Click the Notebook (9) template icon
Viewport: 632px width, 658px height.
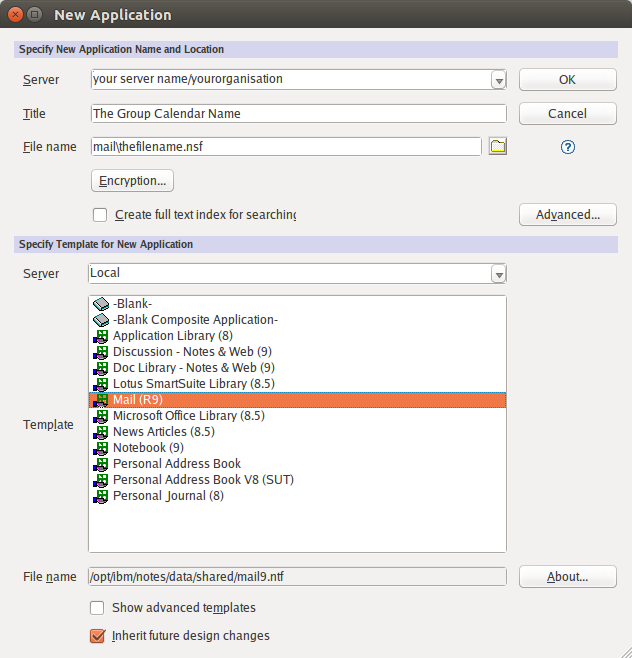(100, 448)
